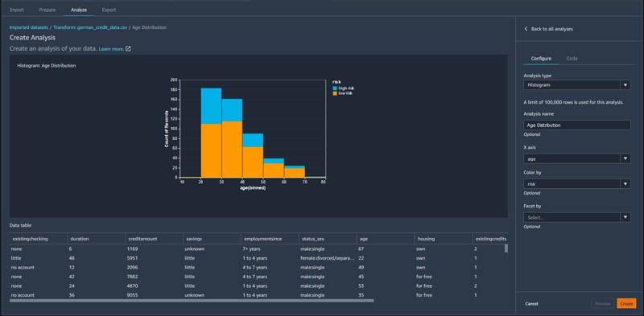
Task: Click the Create button
Action: click(626, 304)
